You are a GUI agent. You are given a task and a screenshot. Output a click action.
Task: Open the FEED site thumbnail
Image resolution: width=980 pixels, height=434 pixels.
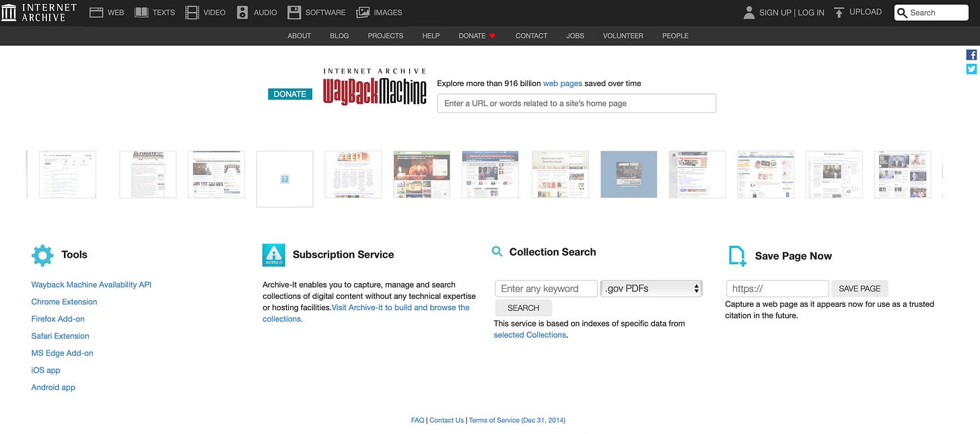point(353,174)
